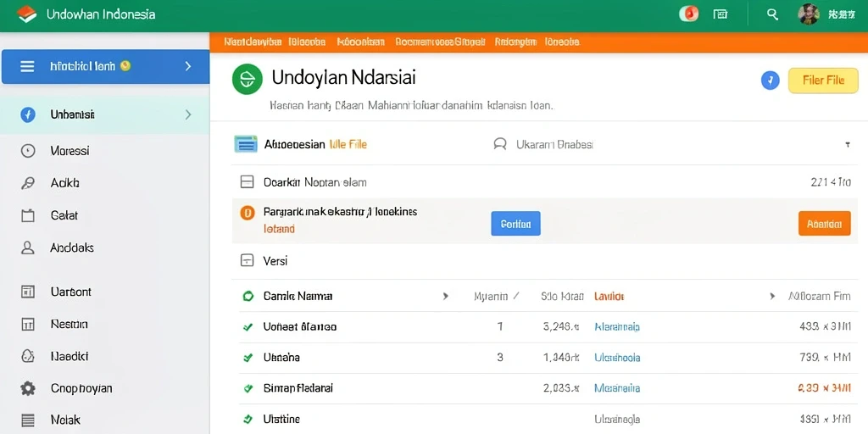This screenshot has height=434, width=868.
Task: Open the user avatar profile menu
Action: [x=808, y=14]
